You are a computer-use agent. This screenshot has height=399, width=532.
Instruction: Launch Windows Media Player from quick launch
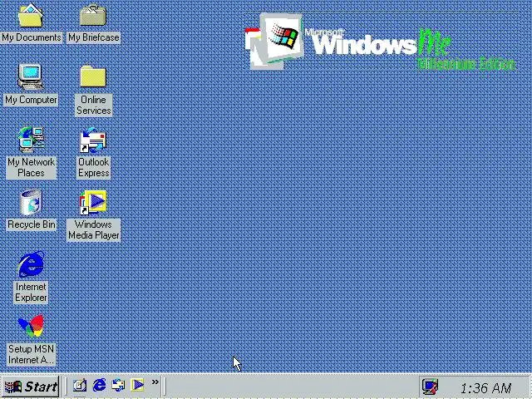pos(138,385)
